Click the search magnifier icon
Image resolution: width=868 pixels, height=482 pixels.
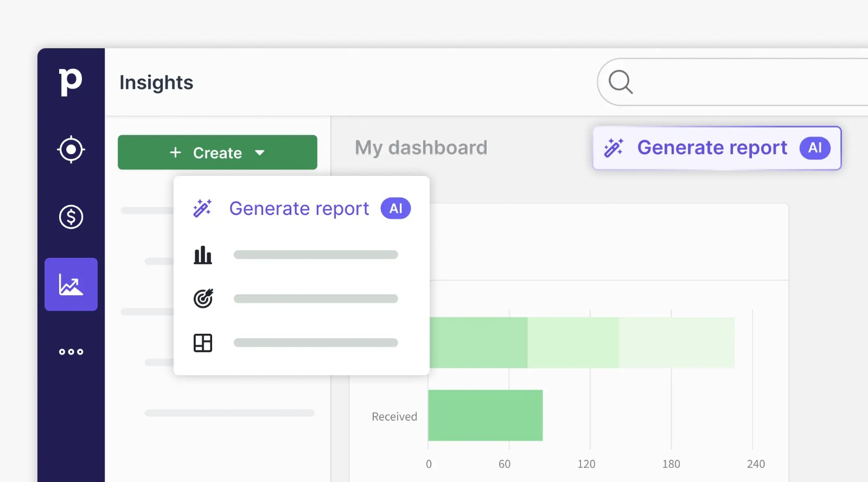[x=621, y=83]
